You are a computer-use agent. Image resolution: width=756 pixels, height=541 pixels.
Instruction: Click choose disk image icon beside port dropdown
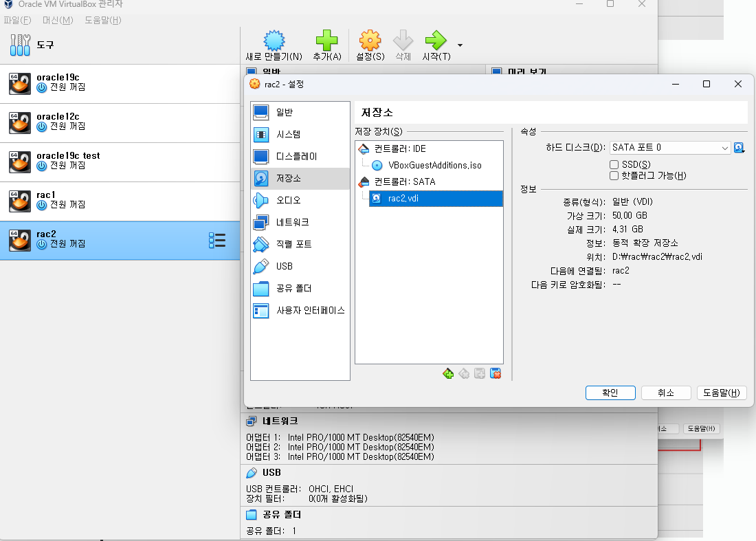point(739,148)
